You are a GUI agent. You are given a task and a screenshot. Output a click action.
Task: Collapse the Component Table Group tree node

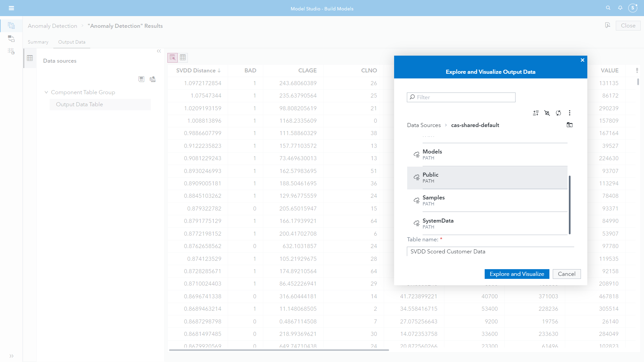point(46,92)
